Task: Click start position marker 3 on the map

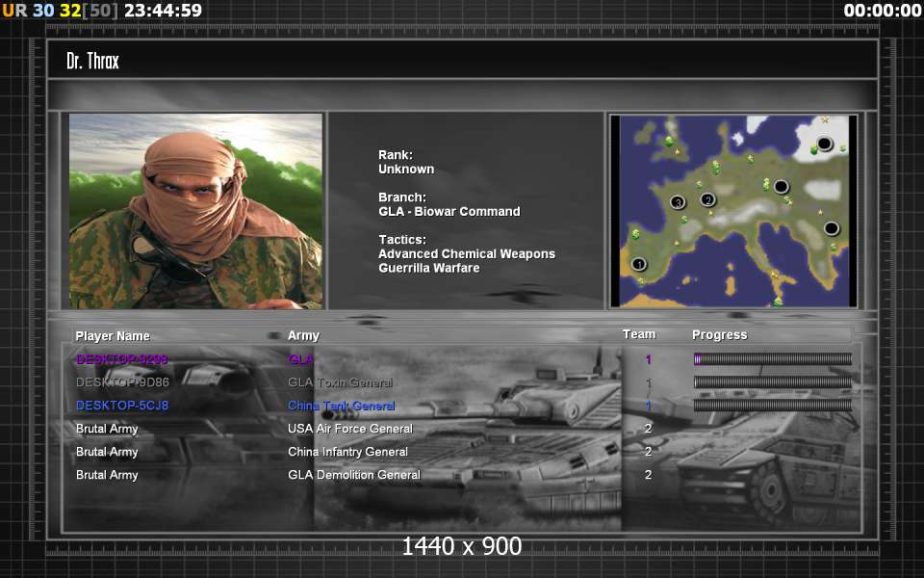Action: [678, 202]
